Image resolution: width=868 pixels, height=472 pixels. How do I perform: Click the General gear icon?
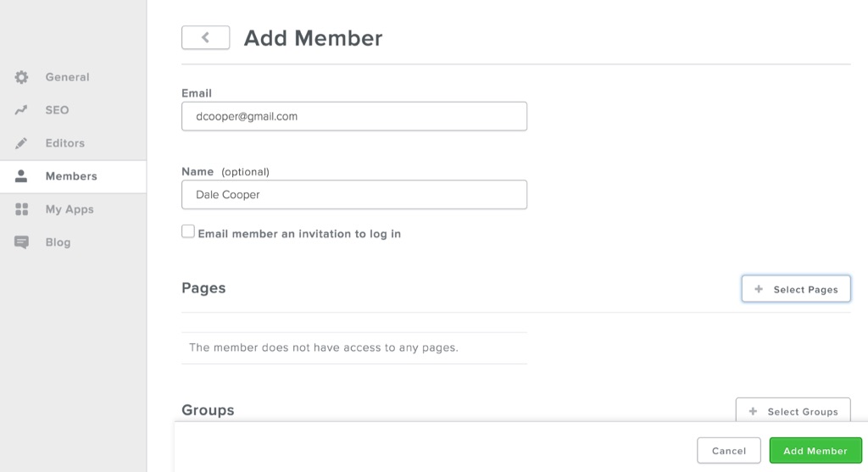[22, 77]
